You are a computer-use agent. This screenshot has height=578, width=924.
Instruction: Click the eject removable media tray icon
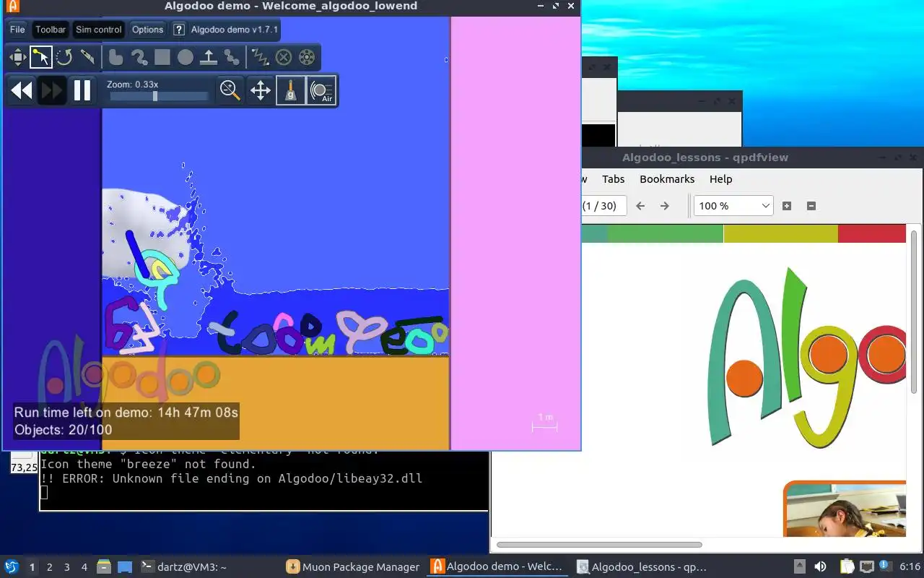point(800,566)
